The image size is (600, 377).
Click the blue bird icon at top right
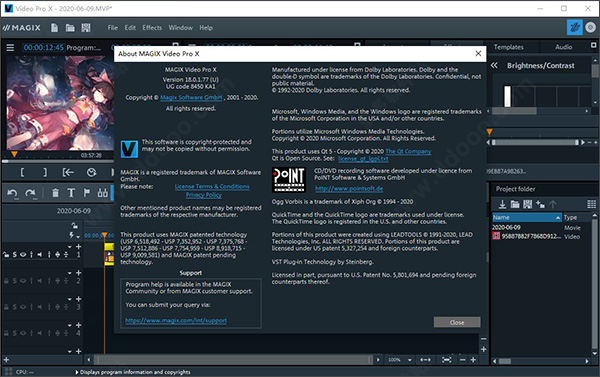(574, 28)
